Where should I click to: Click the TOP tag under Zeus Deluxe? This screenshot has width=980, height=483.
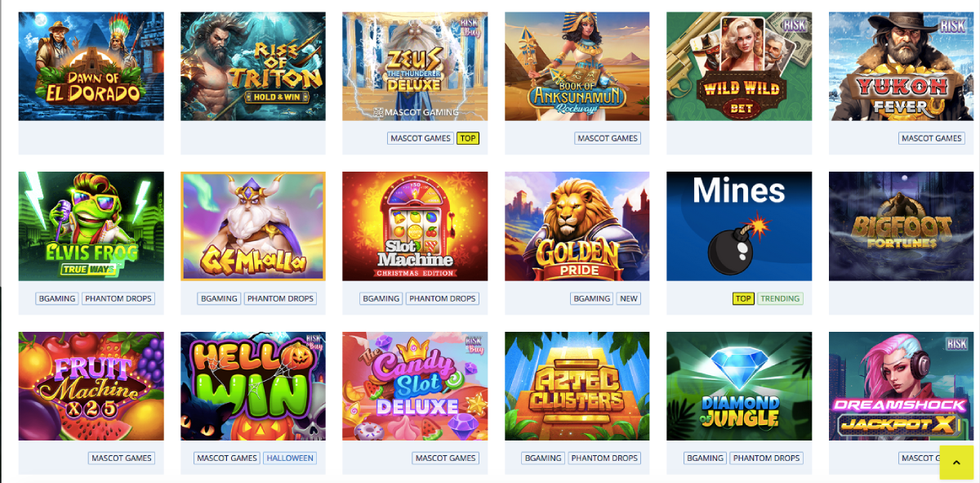pyautogui.click(x=468, y=138)
